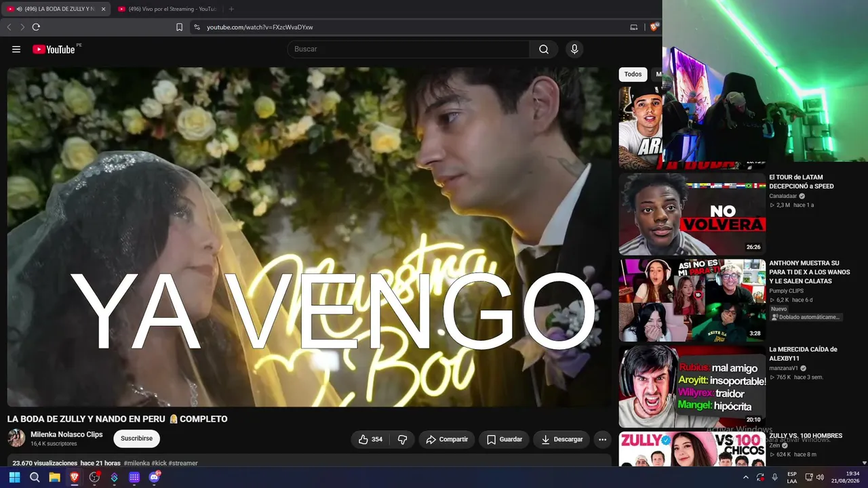Start voice search with microphone icon
This screenshot has width=868, height=488.
click(574, 49)
